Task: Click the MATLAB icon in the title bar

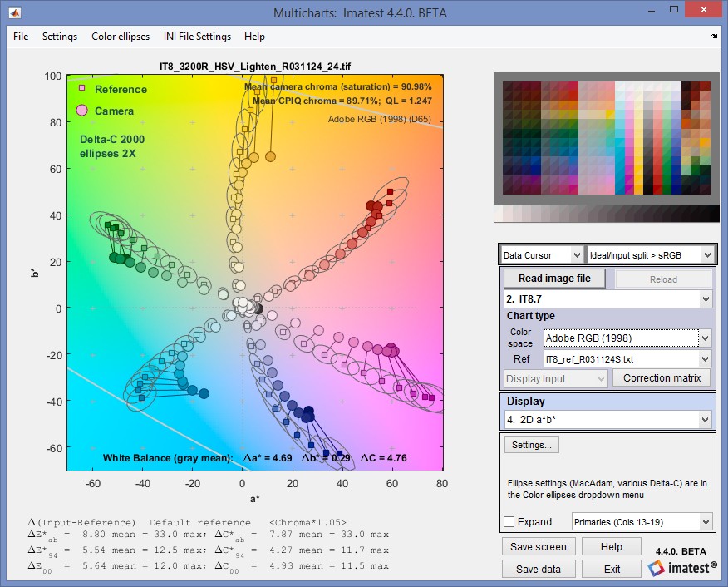Action: click(x=15, y=12)
